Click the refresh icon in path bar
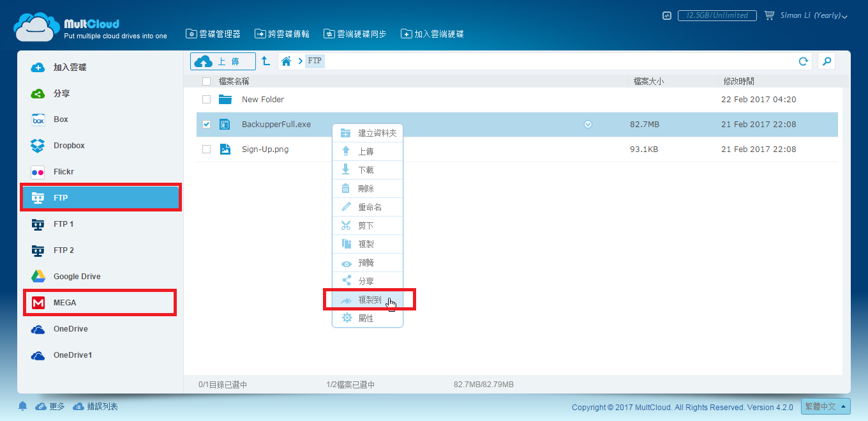This screenshot has height=421, width=868. [x=804, y=61]
